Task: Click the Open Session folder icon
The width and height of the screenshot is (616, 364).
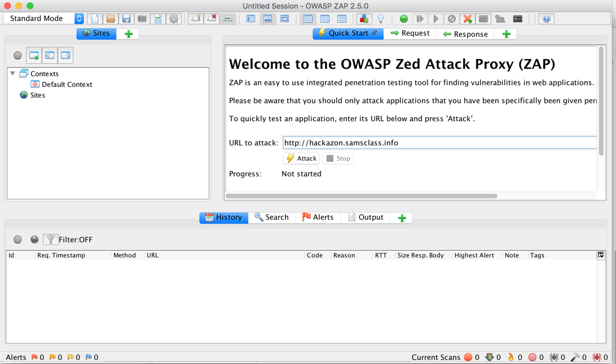Action: [111, 19]
